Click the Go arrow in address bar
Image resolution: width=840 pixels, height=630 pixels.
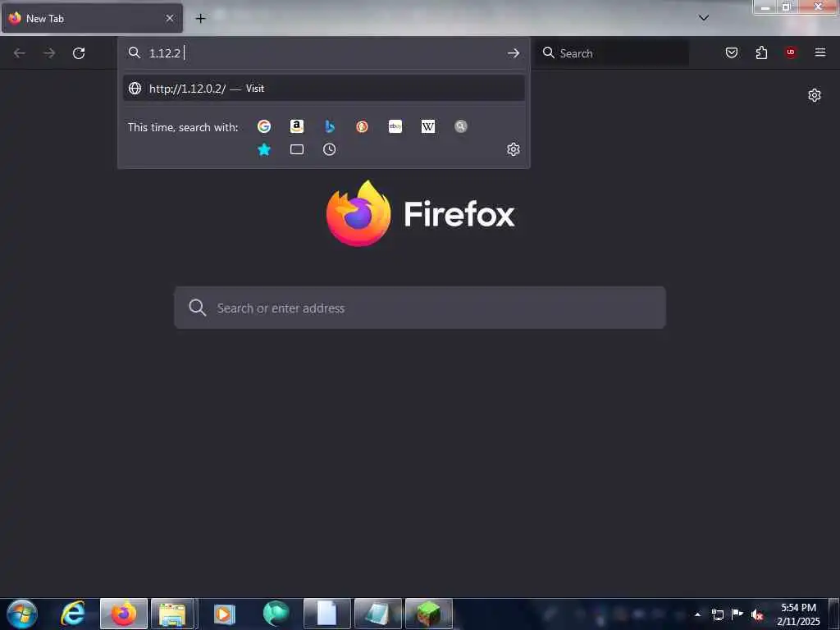(514, 53)
